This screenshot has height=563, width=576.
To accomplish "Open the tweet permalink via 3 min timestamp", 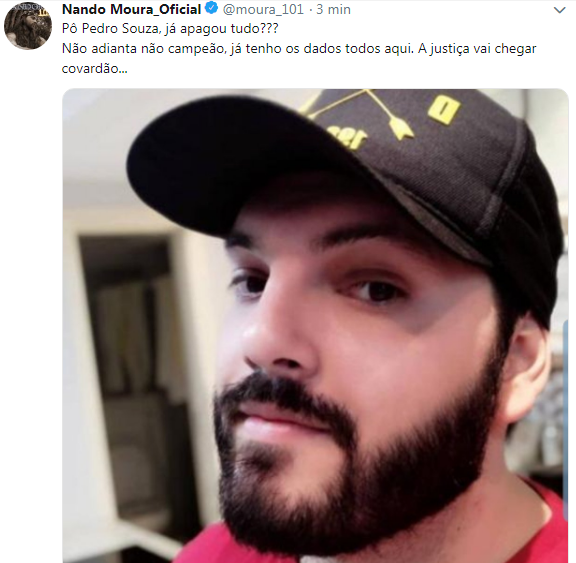I will click(x=333, y=10).
